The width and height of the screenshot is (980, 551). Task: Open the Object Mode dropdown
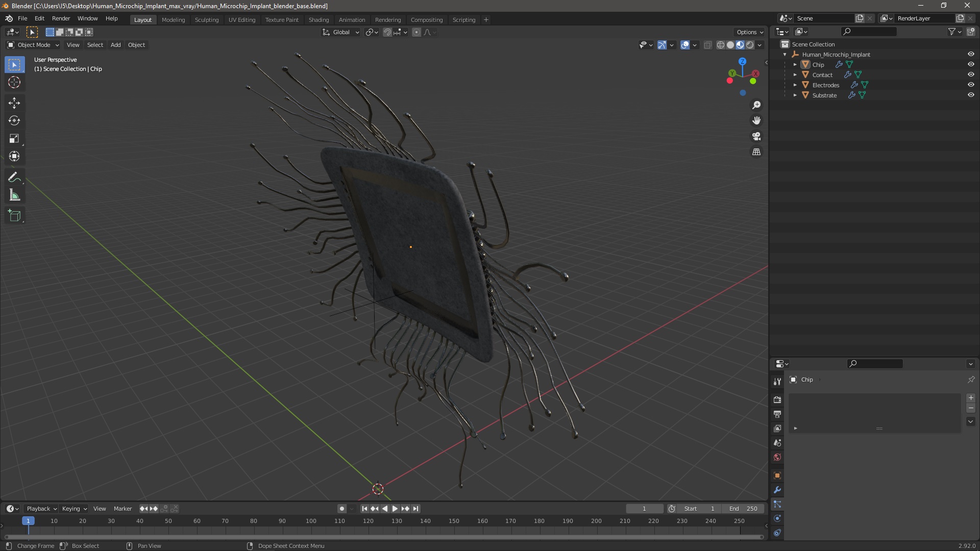click(33, 45)
